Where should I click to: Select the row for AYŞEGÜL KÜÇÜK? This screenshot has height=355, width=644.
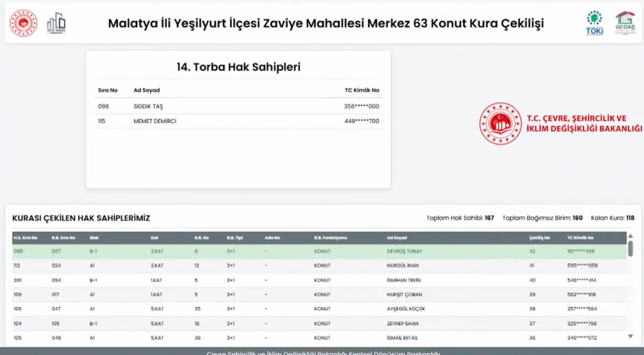(306, 309)
